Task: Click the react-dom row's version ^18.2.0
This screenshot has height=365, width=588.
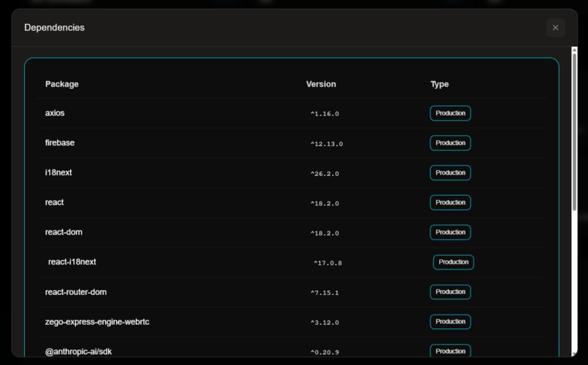Action: click(325, 233)
